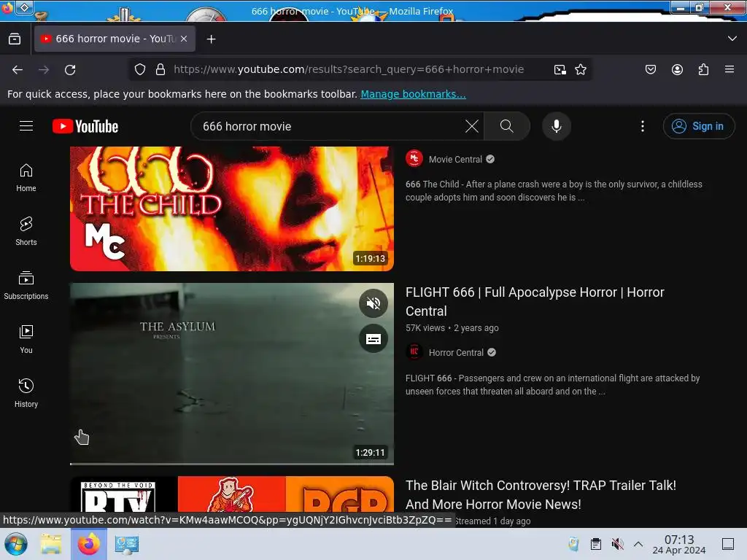747x560 pixels.
Task: Go to Home in sidebar
Action: (26, 178)
